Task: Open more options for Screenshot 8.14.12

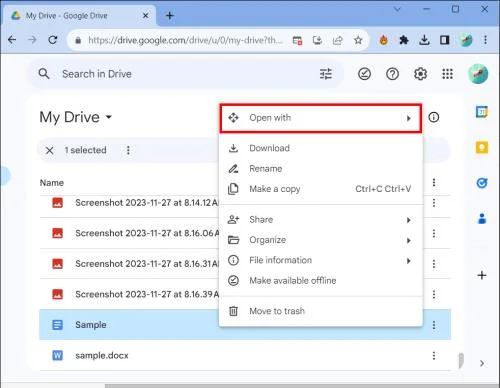Action: click(434, 203)
